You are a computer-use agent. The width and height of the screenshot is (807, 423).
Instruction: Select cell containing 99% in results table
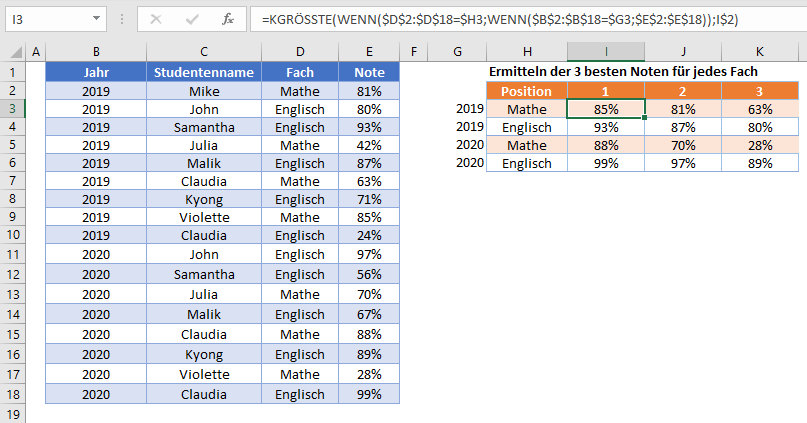(x=606, y=163)
